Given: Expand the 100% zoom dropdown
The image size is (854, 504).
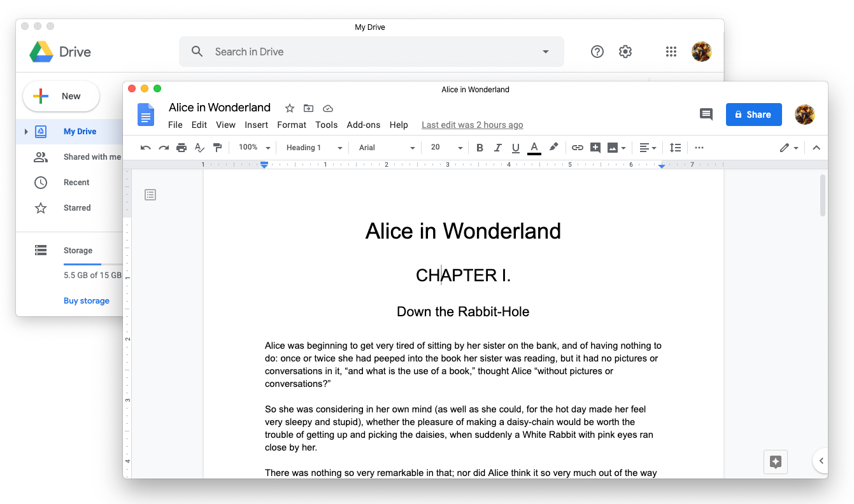Looking at the screenshot, I should 254,148.
